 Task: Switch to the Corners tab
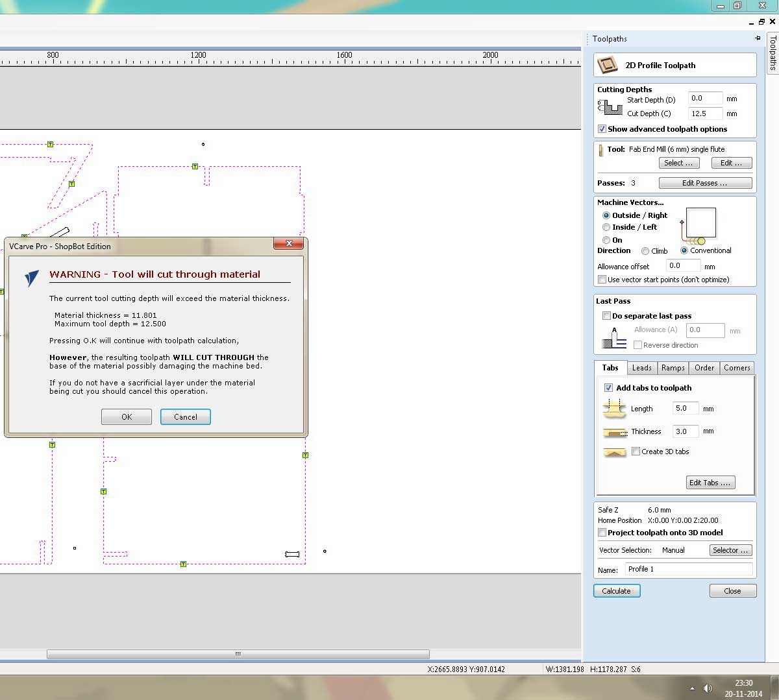[x=737, y=368]
